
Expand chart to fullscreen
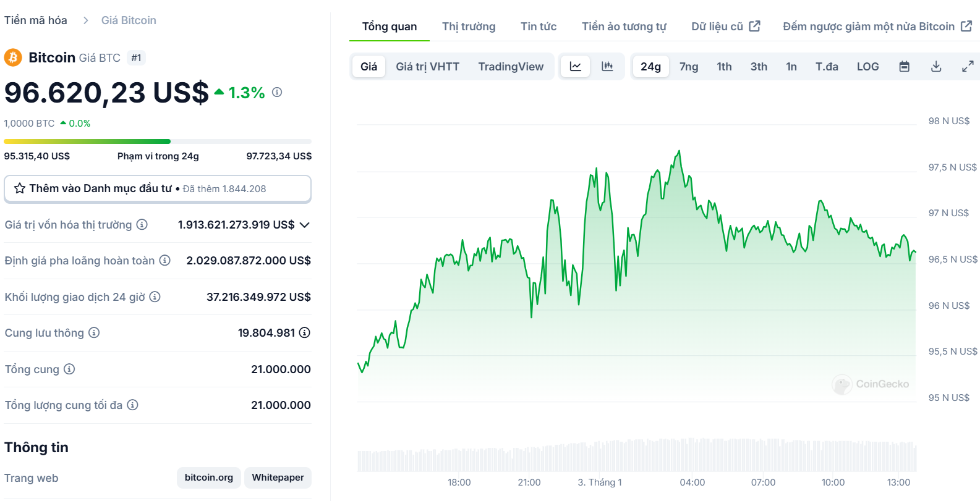968,66
